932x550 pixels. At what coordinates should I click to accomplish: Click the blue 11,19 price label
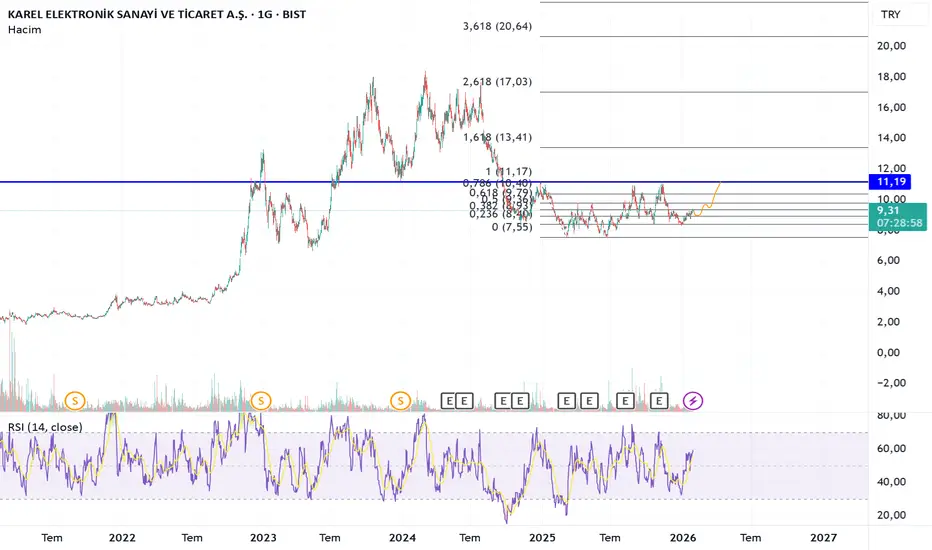(x=890, y=182)
